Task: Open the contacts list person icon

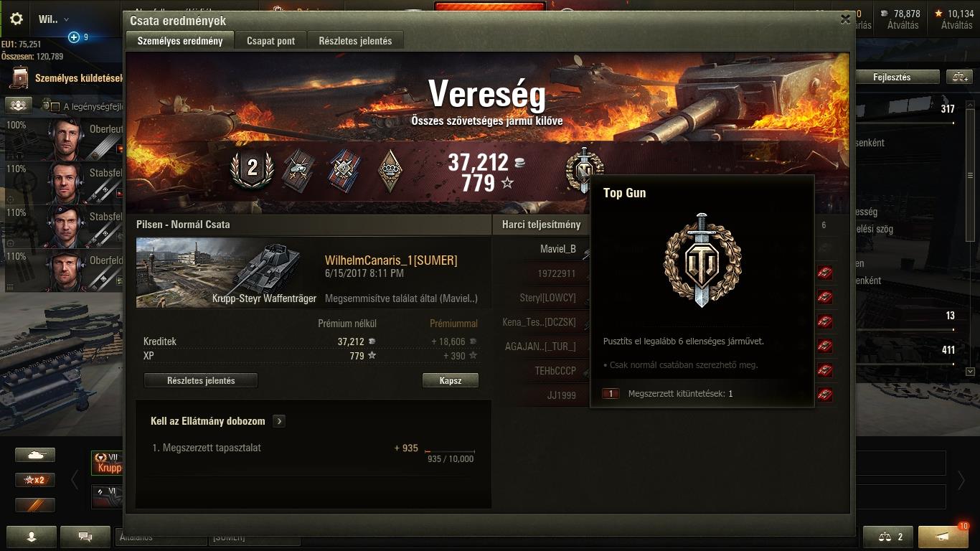Action: (32, 536)
